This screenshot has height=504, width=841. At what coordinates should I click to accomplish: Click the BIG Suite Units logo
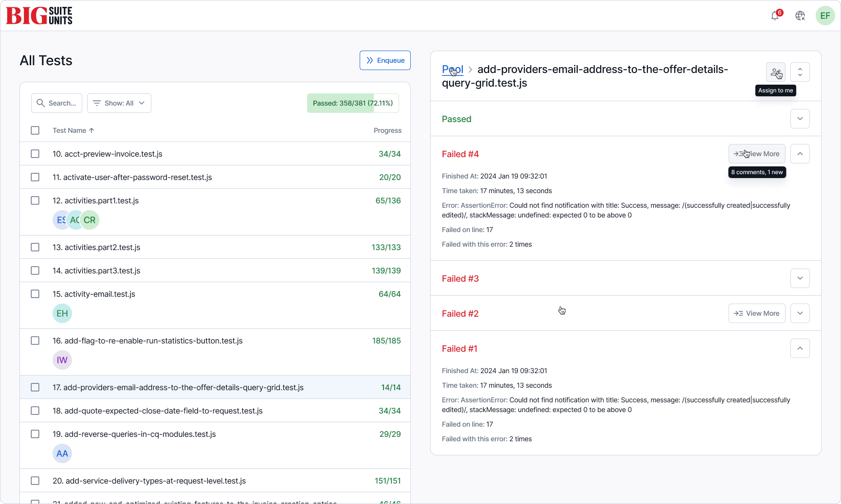tap(39, 16)
